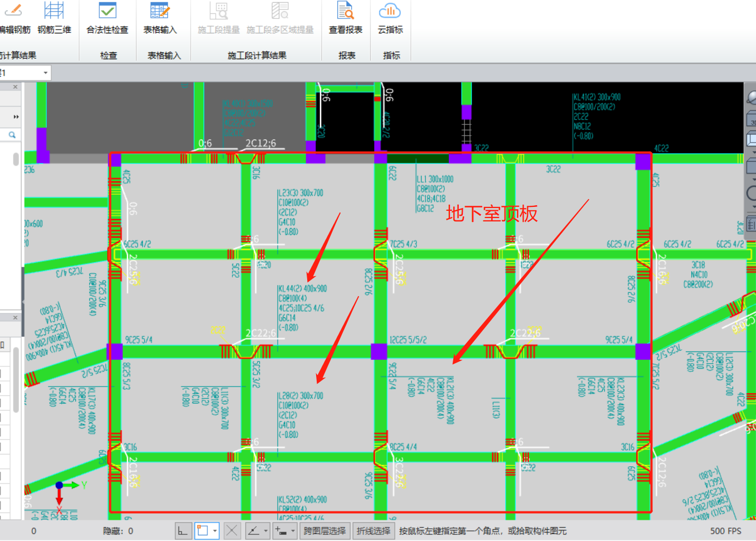Open the angle snap dropdown arrow
This screenshot has height=541, width=756.
[x=266, y=531]
